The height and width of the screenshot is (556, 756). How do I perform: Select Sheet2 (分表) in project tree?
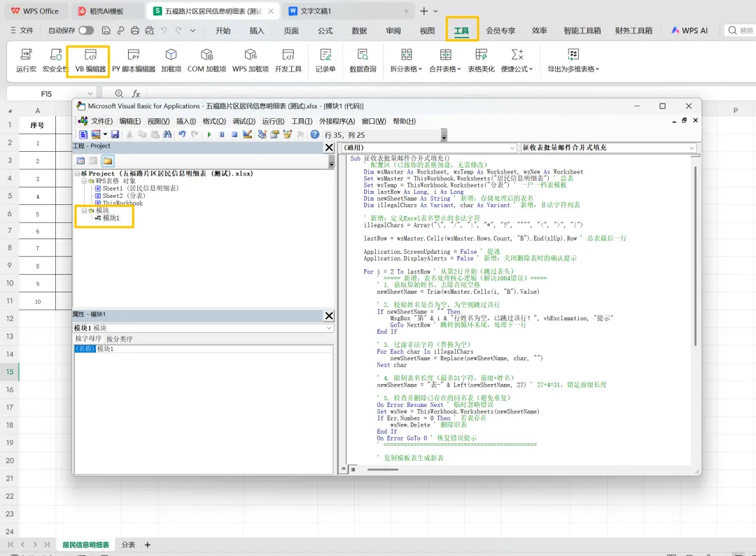[x=123, y=196]
